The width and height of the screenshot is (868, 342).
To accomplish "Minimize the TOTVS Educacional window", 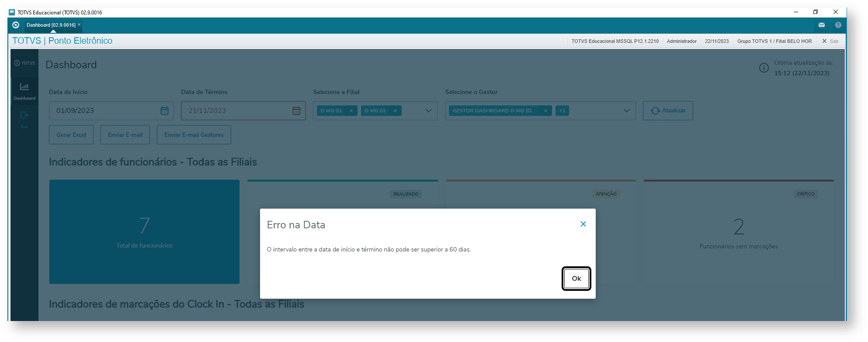I will coord(795,12).
